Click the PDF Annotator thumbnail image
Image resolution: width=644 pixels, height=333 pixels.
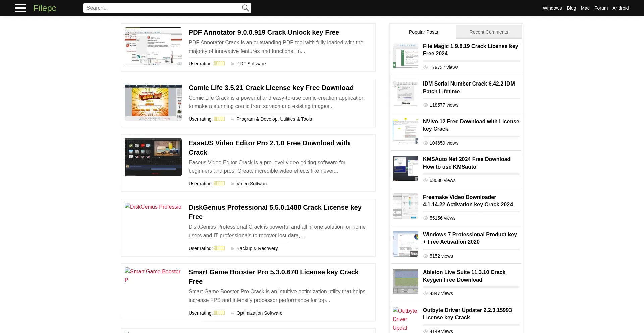(x=153, y=46)
